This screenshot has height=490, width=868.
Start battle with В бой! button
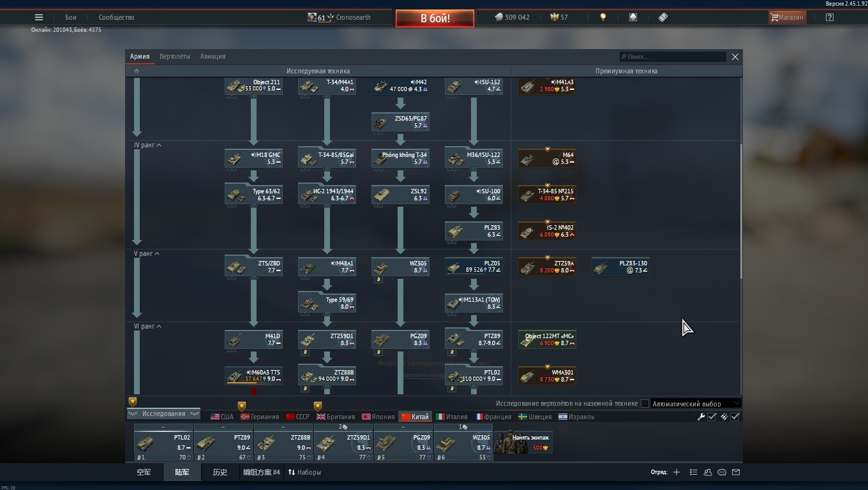coord(435,18)
